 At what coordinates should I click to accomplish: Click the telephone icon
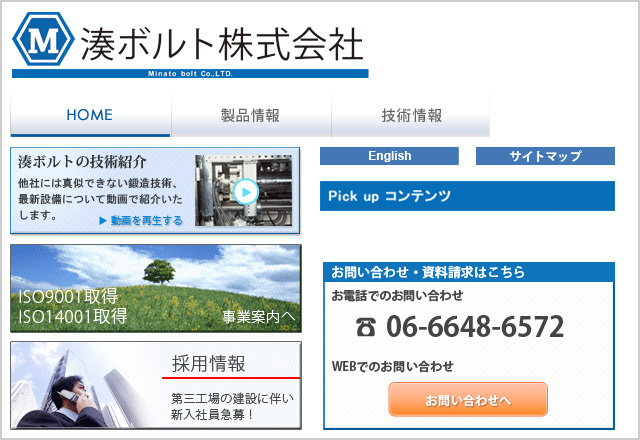click(366, 327)
